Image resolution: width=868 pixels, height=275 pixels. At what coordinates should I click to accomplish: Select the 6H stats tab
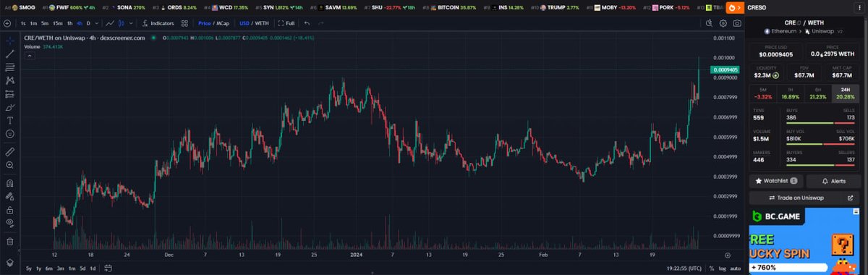[x=818, y=93]
